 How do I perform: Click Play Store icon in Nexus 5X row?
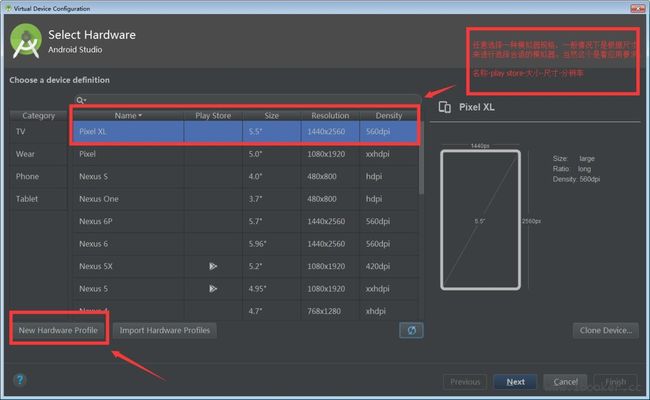click(x=213, y=266)
